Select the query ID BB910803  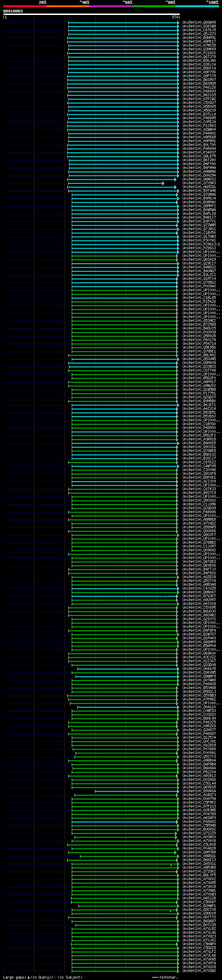tap(13, 11)
